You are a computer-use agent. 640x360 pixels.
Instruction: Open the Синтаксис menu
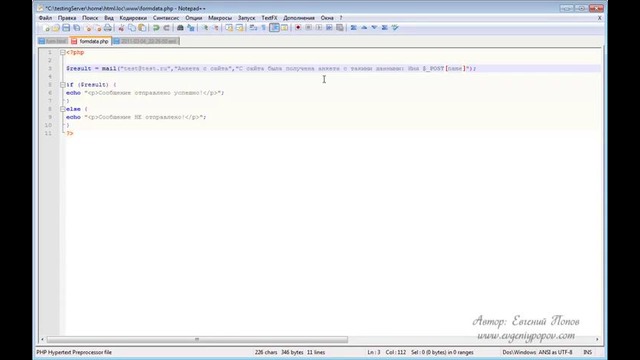coord(166,18)
